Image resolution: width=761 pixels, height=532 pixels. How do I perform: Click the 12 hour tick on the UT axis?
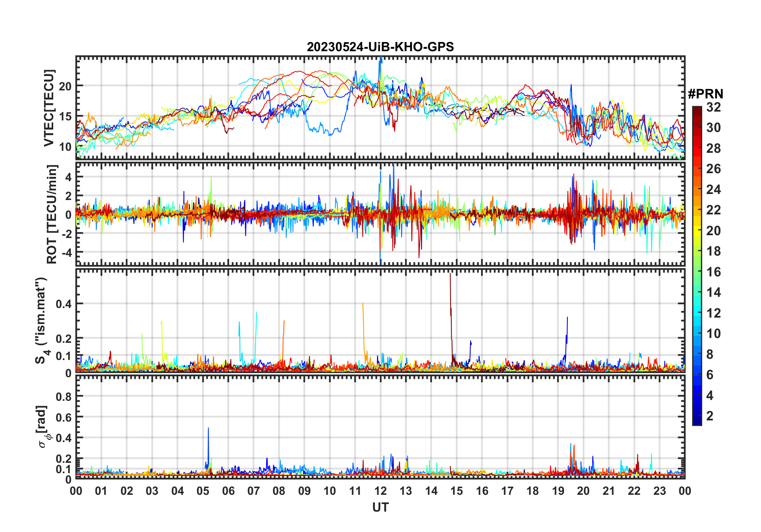(380, 491)
